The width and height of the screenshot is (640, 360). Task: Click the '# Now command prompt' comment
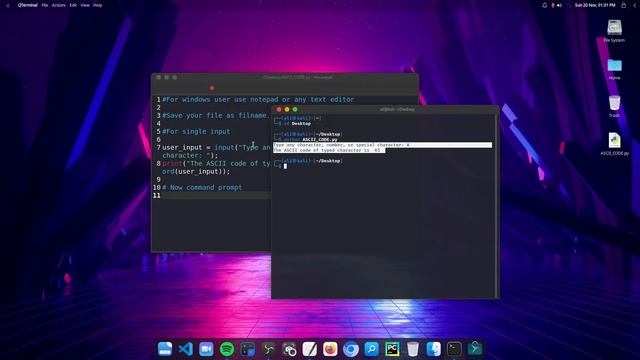point(202,187)
